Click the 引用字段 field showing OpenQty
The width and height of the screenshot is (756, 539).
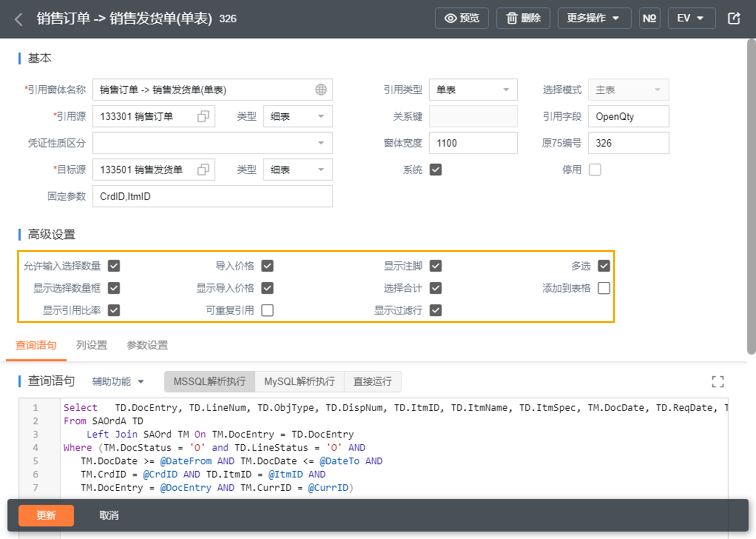click(x=629, y=117)
